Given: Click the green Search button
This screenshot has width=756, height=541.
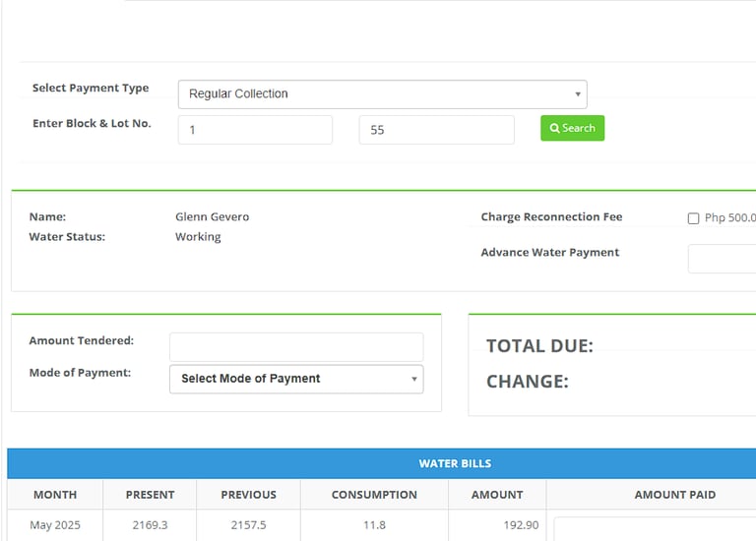Looking at the screenshot, I should point(572,128).
